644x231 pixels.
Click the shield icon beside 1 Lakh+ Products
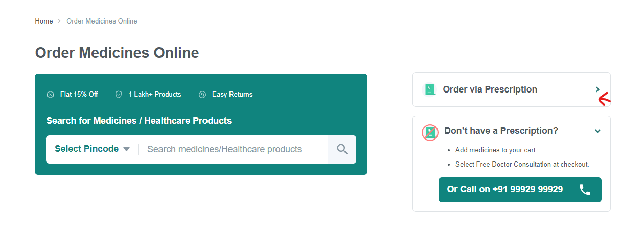[119, 95]
